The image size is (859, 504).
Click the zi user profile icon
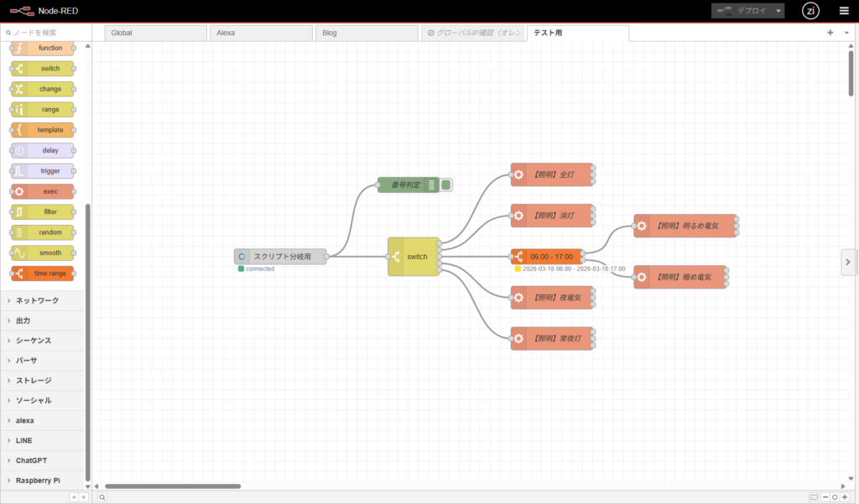coord(810,11)
